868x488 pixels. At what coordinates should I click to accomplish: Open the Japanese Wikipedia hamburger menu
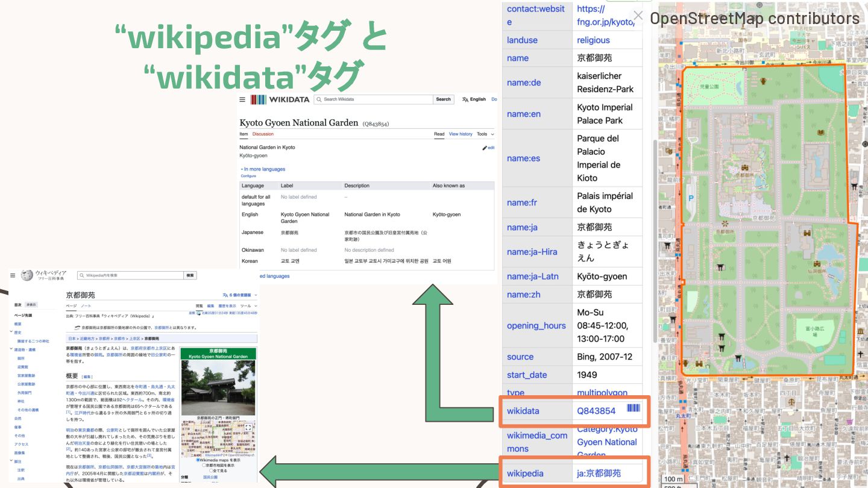13,275
